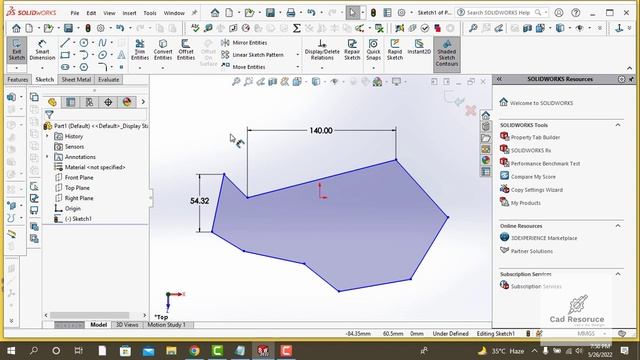Run the Repair Sketch tool
The image size is (640, 360).
point(352,50)
